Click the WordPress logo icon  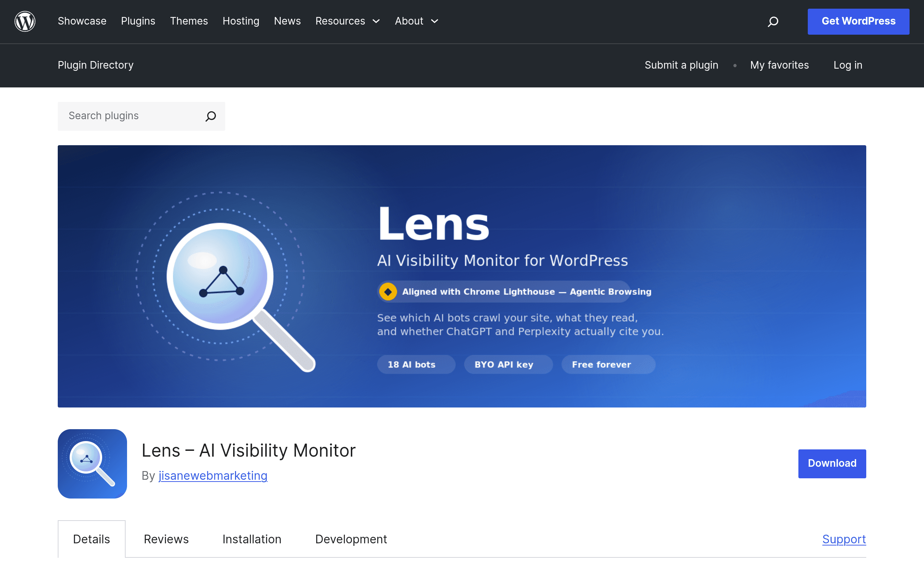click(25, 21)
